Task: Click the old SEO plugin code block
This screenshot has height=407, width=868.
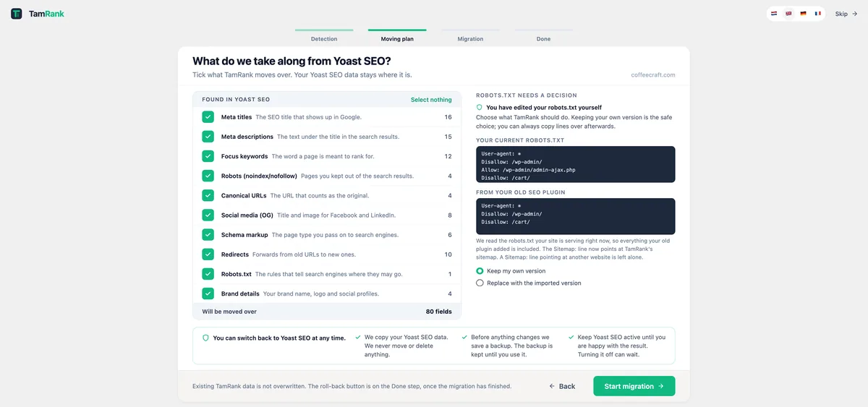Action: [576, 216]
